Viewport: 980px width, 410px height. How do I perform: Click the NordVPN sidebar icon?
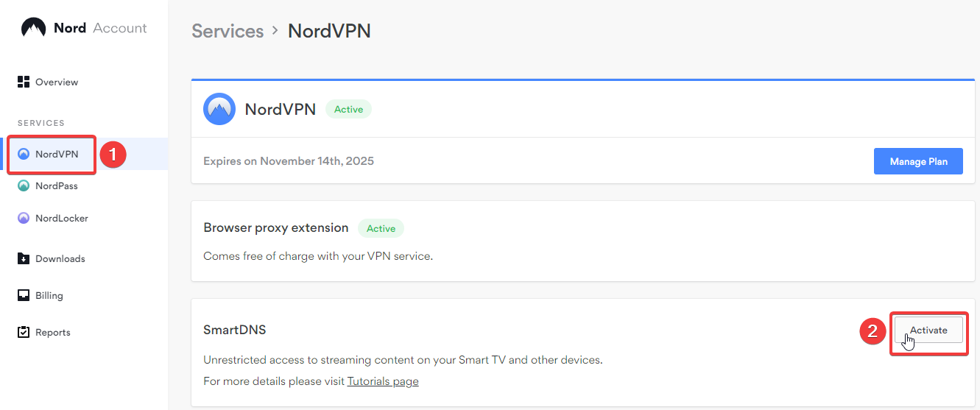pyautogui.click(x=24, y=155)
